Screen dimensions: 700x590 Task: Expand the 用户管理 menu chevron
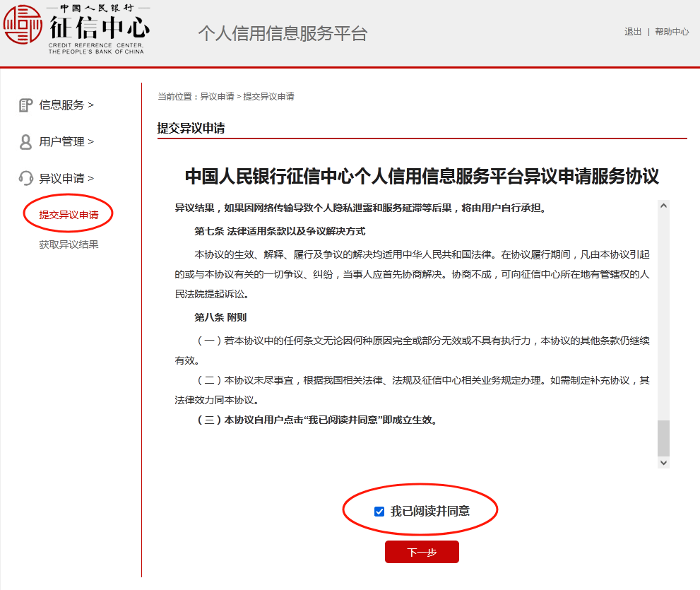tap(89, 141)
